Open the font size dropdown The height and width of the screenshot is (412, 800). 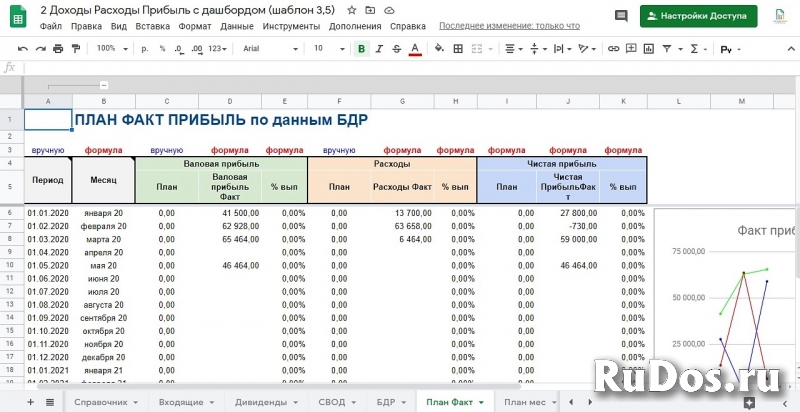(x=329, y=48)
